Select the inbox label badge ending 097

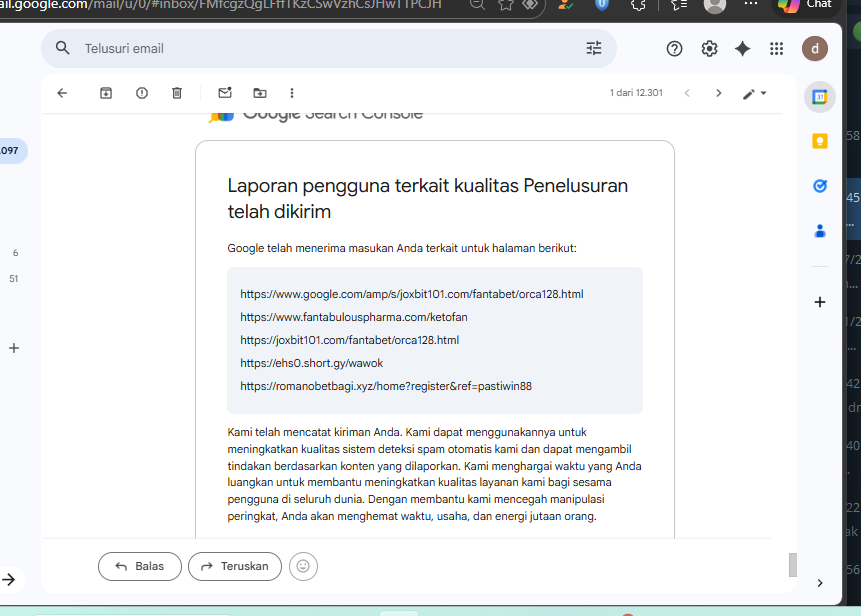click(11, 150)
